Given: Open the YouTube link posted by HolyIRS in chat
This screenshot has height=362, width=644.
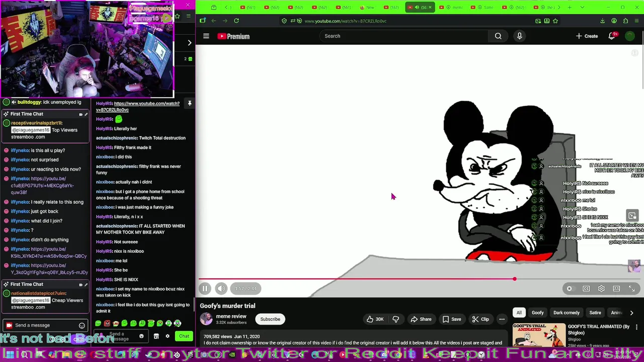Looking at the screenshot, I should point(138,107).
